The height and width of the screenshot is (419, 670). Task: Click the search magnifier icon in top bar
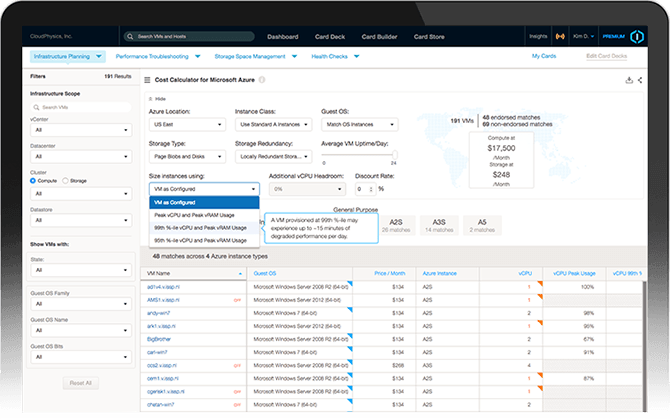130,36
